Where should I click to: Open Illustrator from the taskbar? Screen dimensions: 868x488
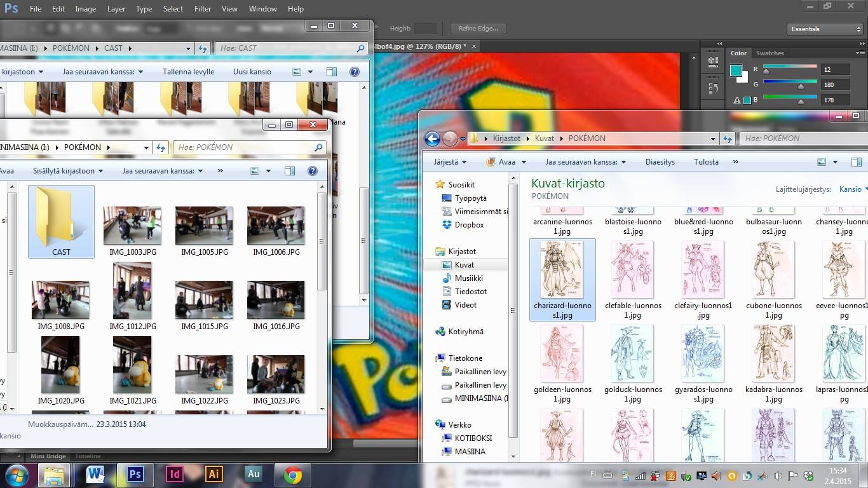pyautogui.click(x=214, y=474)
